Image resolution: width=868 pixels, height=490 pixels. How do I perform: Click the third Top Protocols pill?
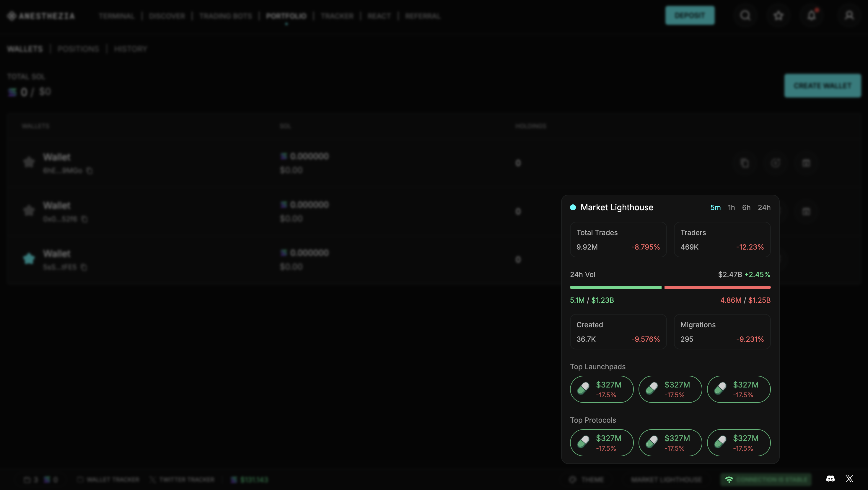[739, 442]
